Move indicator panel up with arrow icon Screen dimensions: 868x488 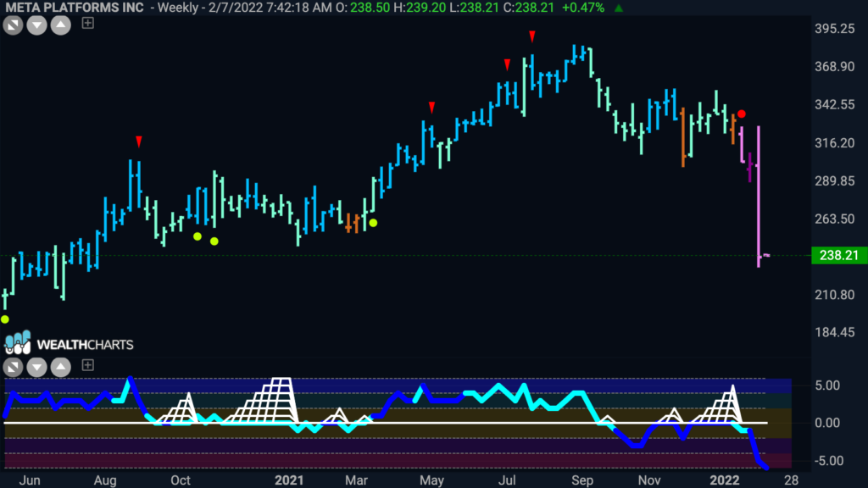point(61,367)
